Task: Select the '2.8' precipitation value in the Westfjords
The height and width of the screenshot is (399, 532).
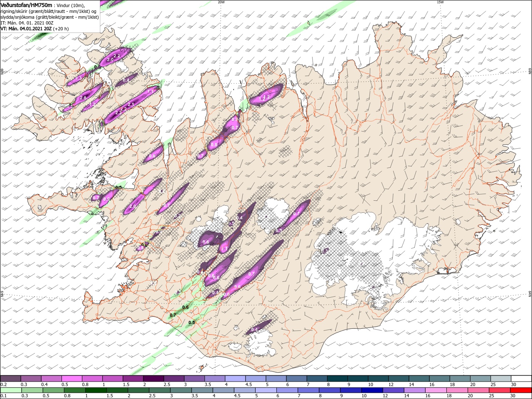Action: click(83, 98)
